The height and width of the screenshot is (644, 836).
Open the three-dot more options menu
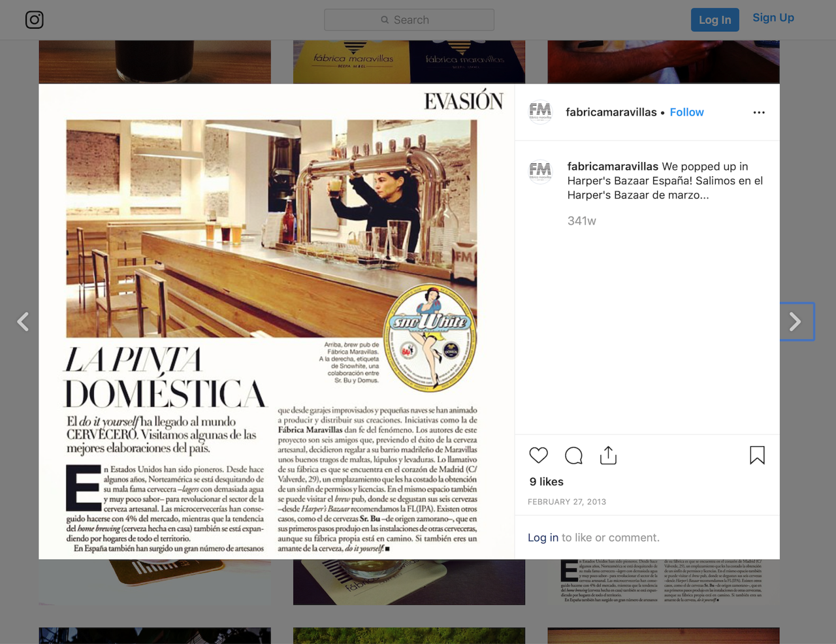(x=759, y=112)
